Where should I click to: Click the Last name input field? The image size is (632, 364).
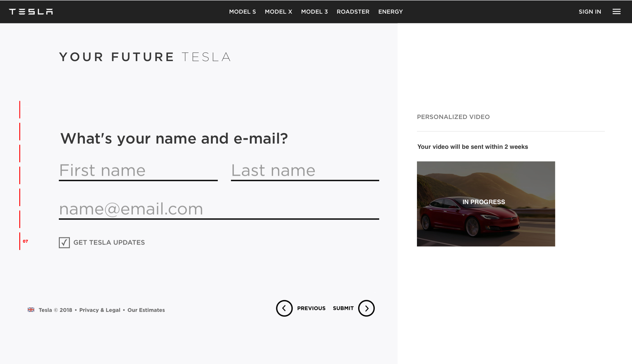[305, 171]
